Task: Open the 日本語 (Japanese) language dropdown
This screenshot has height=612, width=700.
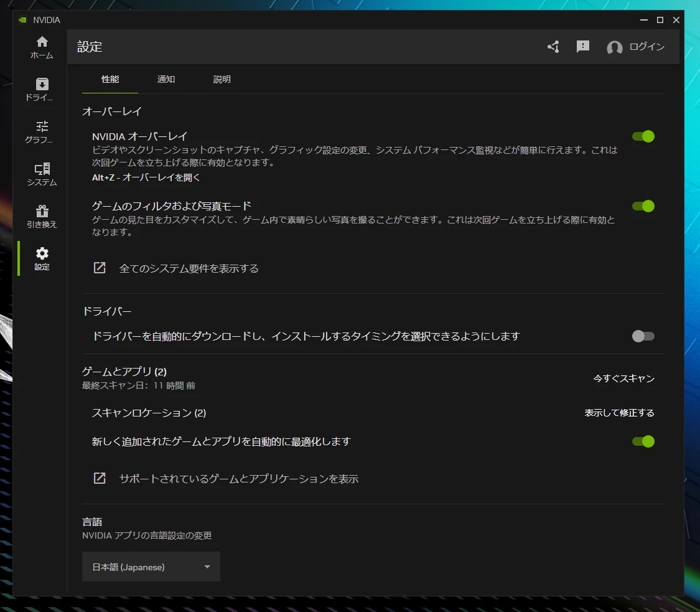Action: tap(151, 567)
